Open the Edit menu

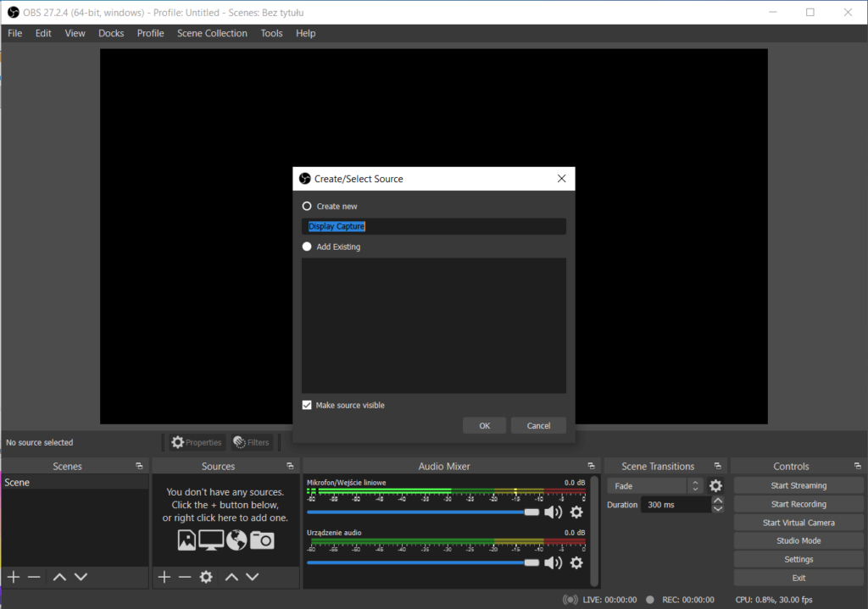click(43, 33)
